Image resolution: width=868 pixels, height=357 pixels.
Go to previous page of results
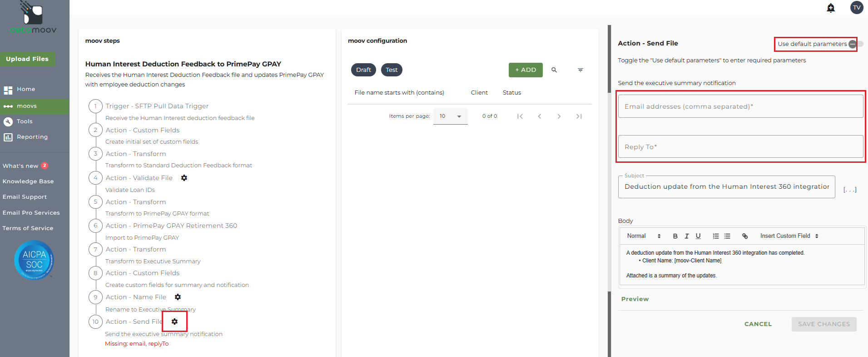540,116
